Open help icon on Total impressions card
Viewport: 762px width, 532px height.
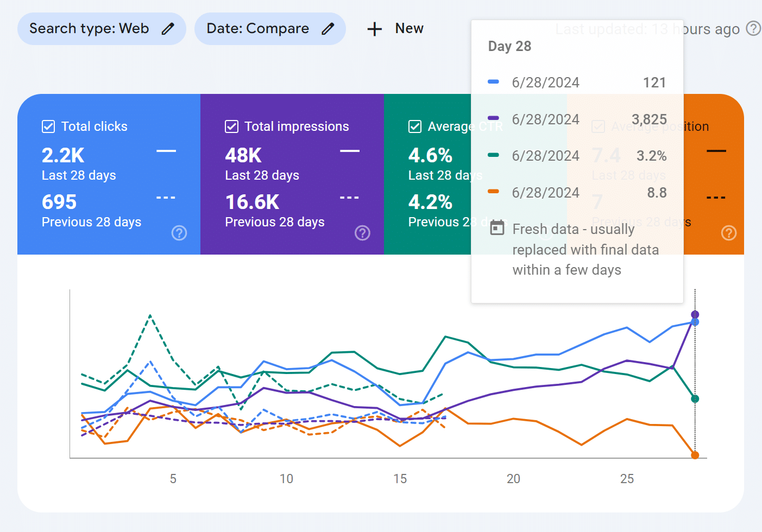[362, 233]
